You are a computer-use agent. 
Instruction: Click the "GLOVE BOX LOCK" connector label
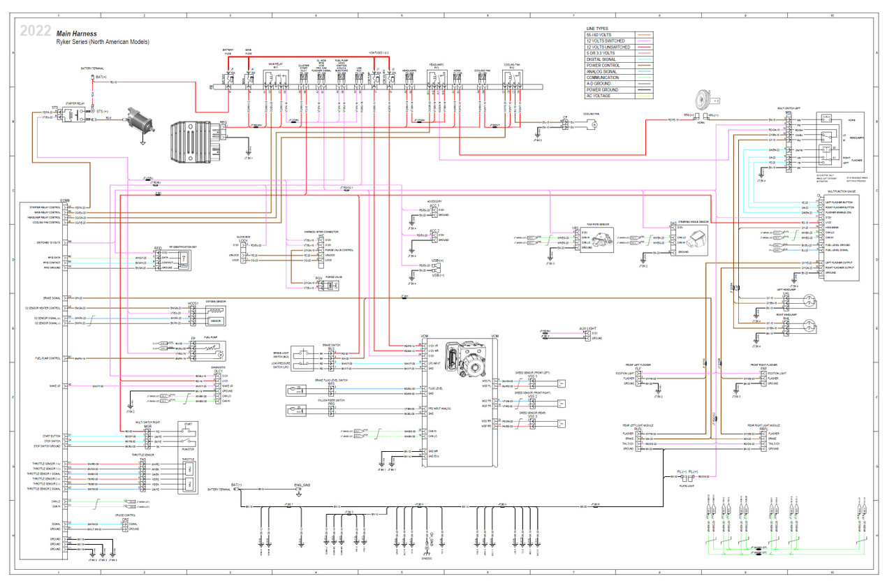243,239
